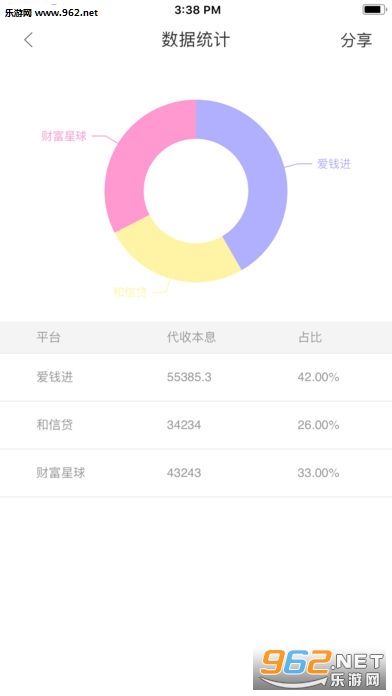Tap the 3:38 PM status bar clock
This screenshot has width=392, height=696.
[197, 10]
